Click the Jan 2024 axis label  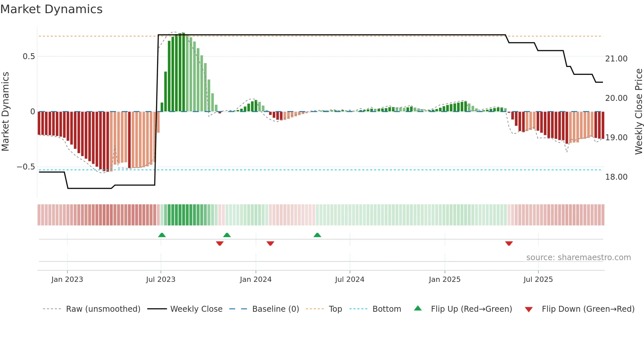pos(256,280)
